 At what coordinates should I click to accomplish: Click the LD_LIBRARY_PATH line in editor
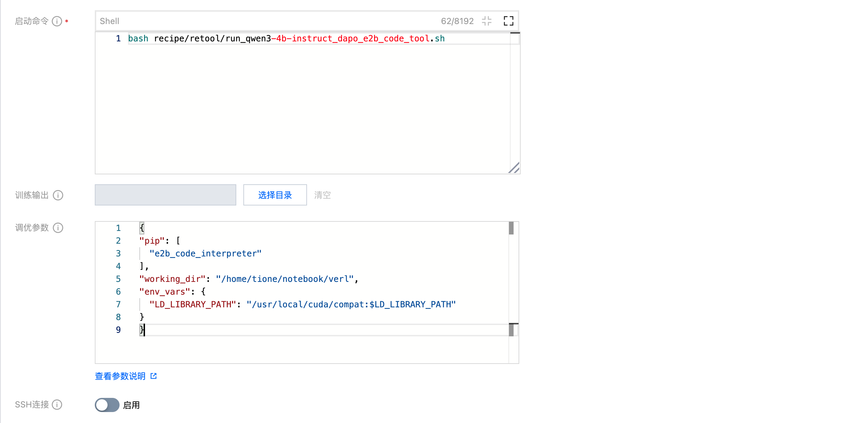click(x=302, y=305)
